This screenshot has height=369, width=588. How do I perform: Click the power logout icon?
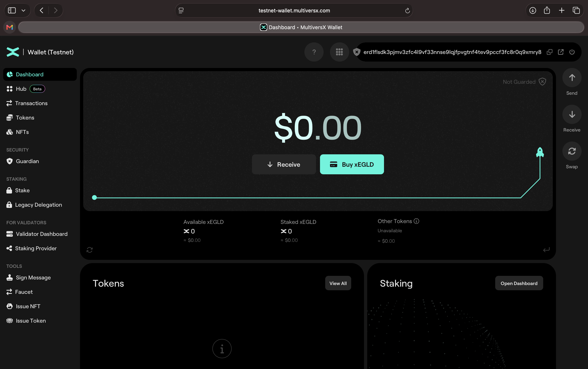(x=572, y=52)
